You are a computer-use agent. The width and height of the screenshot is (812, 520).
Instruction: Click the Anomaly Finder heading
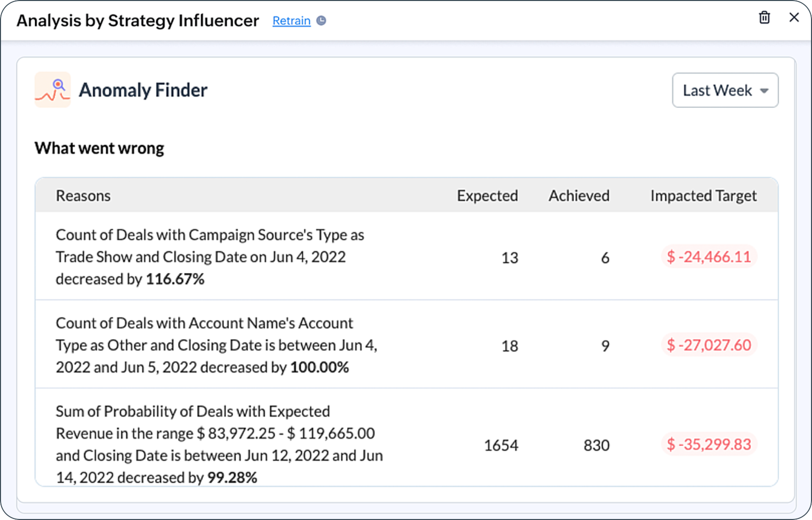click(143, 90)
